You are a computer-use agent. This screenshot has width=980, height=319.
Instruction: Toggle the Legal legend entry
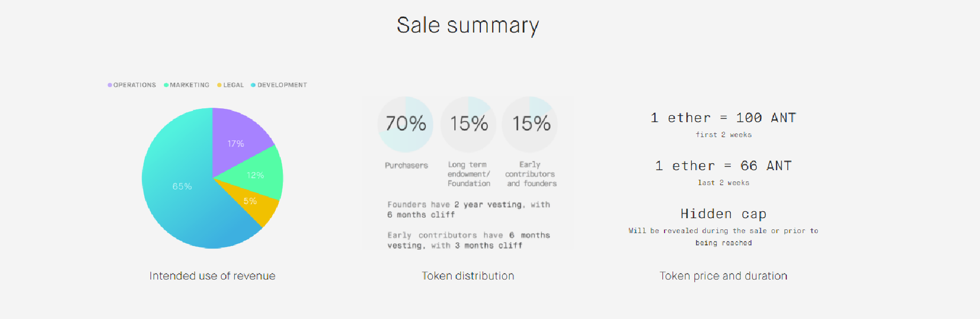(230, 85)
